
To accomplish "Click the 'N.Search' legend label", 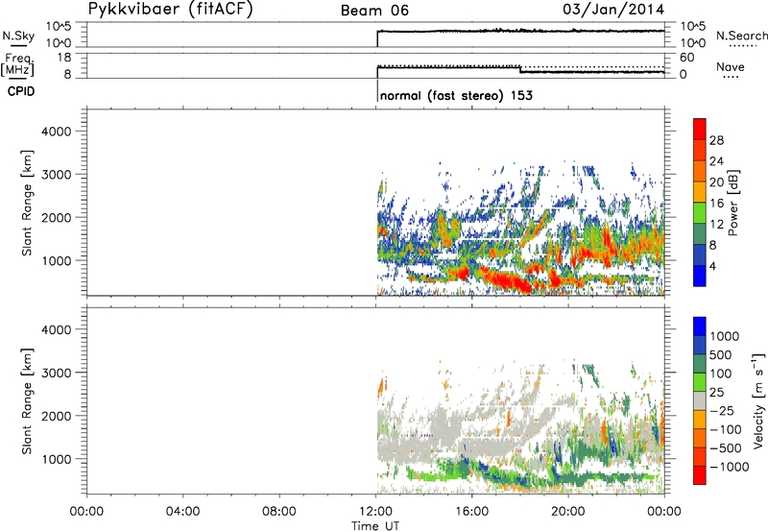I will point(741,36).
